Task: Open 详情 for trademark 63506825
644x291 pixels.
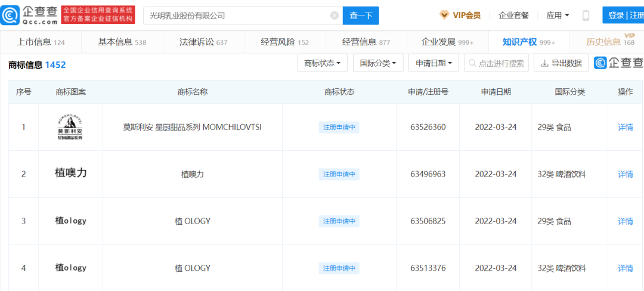Action: pos(625,221)
